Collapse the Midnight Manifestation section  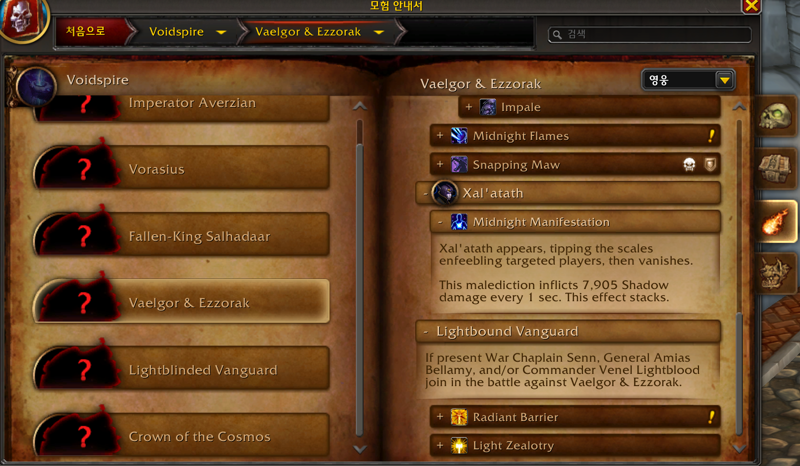[x=440, y=222]
